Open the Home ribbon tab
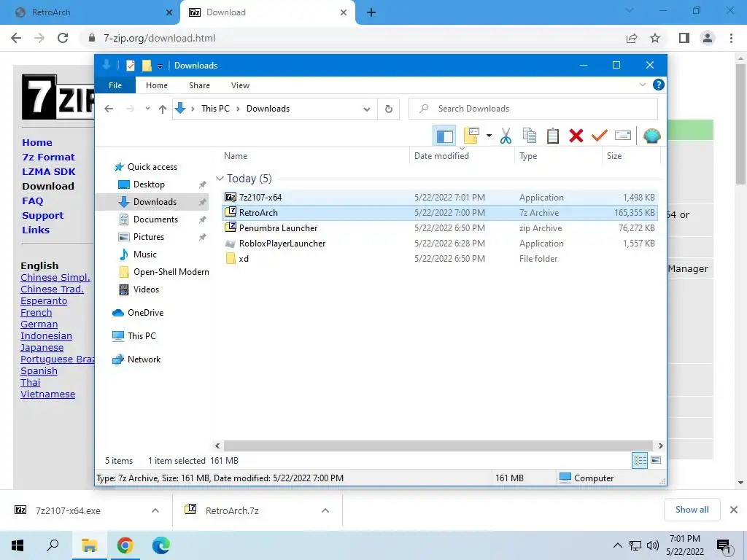Image resolution: width=747 pixels, height=560 pixels. click(157, 85)
